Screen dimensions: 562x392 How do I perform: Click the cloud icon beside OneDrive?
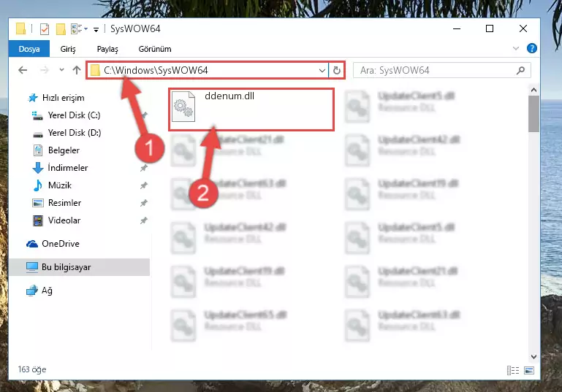pos(32,244)
